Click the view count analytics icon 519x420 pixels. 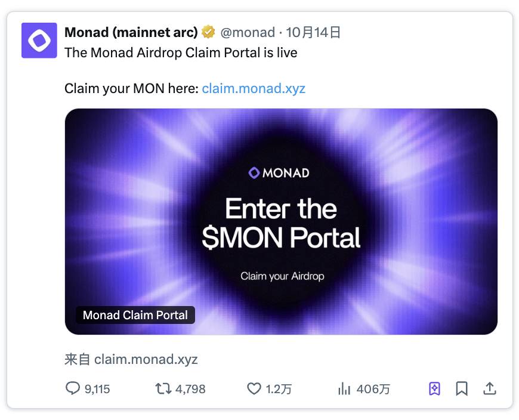(345, 388)
